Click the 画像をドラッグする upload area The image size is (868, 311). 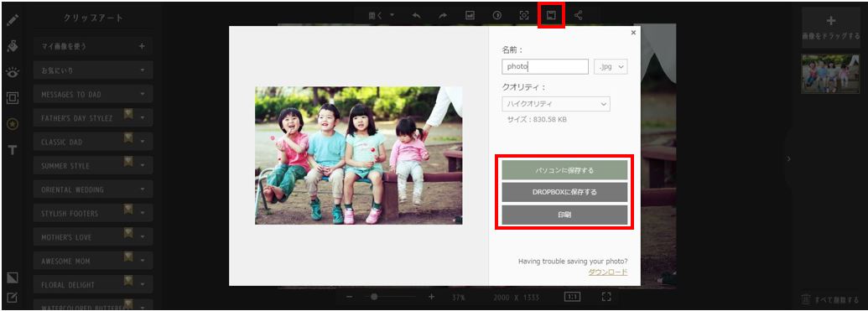tap(830, 27)
